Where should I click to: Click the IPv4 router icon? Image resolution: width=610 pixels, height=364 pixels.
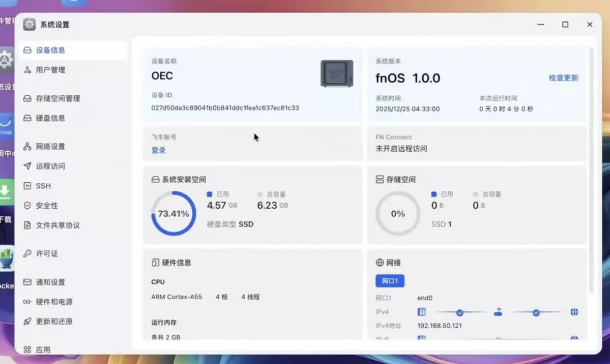tap(498, 312)
